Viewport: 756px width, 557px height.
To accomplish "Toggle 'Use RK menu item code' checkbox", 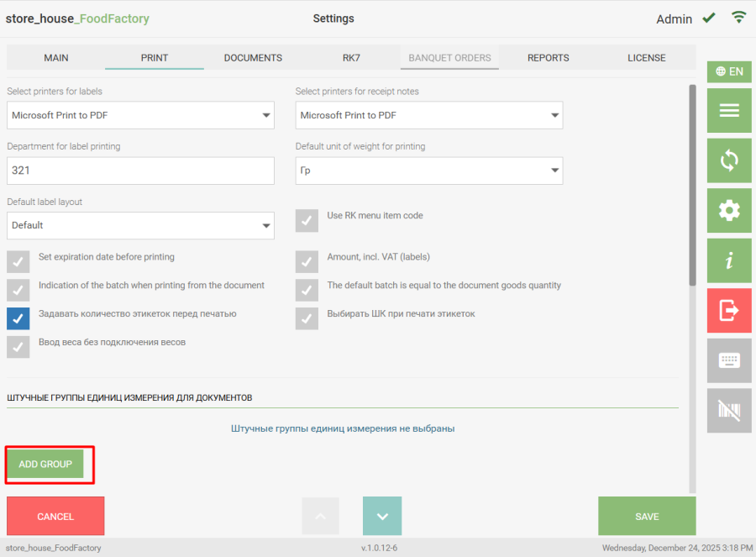I will click(x=307, y=220).
